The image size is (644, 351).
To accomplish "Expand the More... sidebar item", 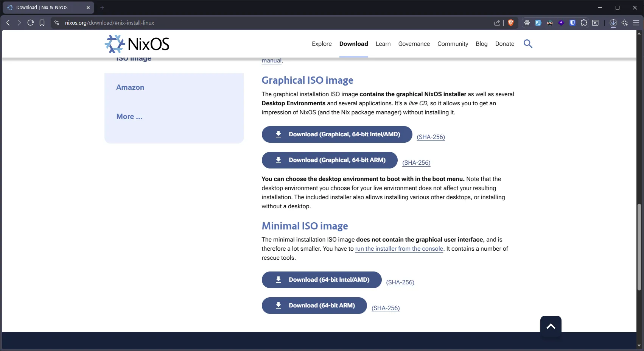I will pos(129,117).
